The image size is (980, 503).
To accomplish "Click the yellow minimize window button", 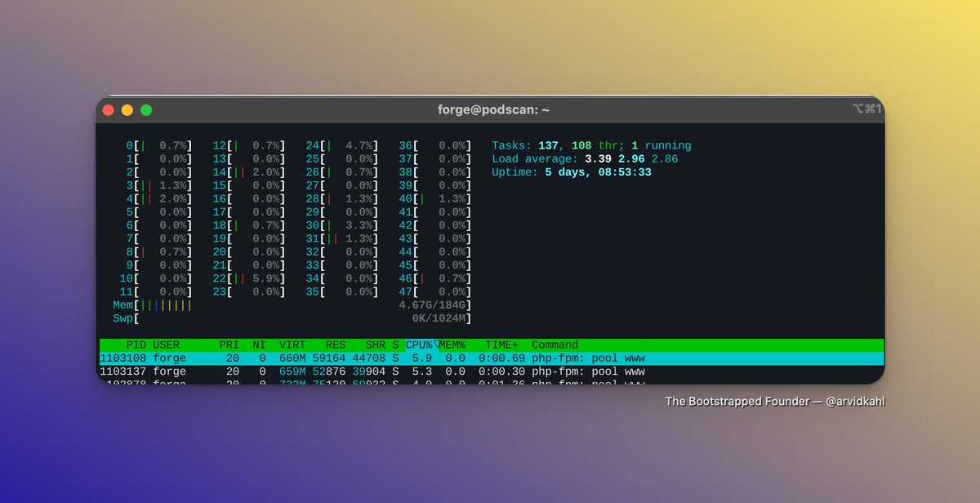I will pyautogui.click(x=127, y=109).
